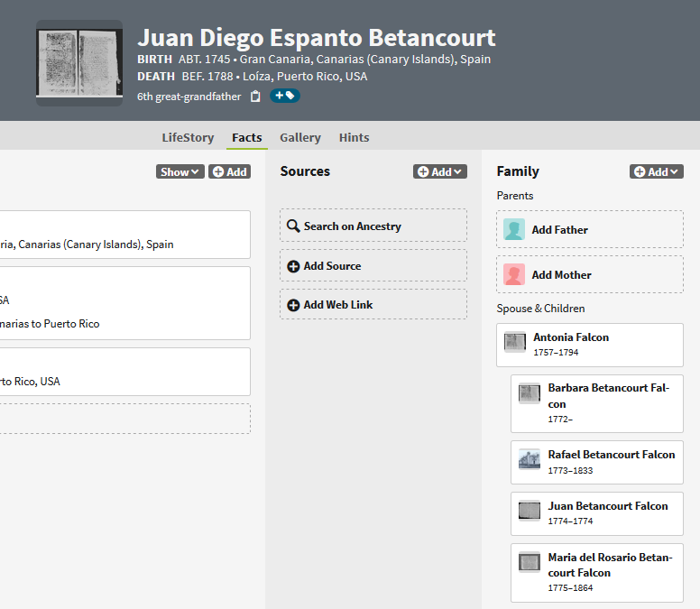
Task: Switch to the Gallery tab
Action: [x=300, y=138]
